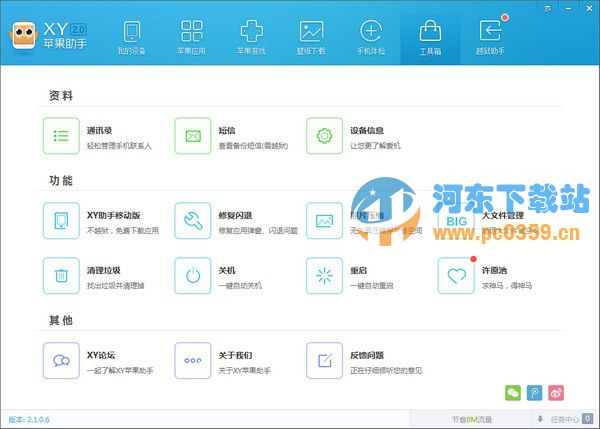Click 求神马，得神马 description
The width and height of the screenshot is (600, 429).
click(x=507, y=285)
